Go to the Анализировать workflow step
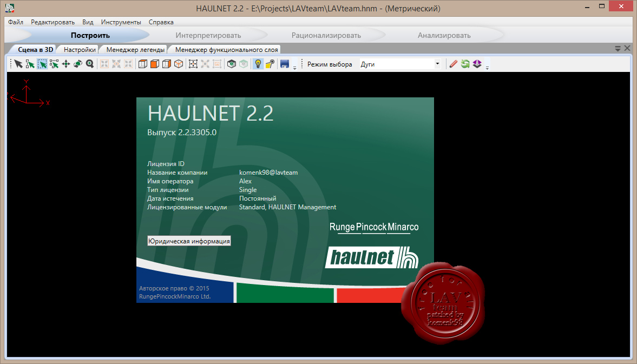This screenshot has width=637, height=364. [444, 35]
